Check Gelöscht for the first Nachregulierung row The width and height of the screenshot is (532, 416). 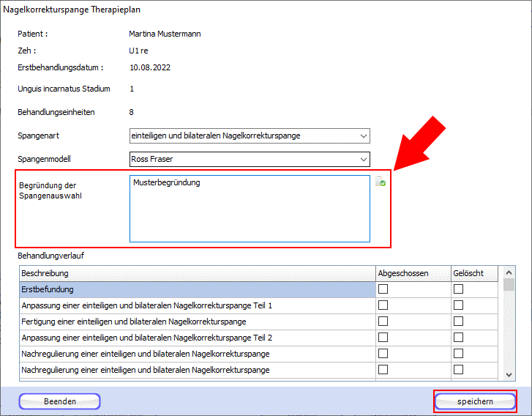(x=459, y=354)
